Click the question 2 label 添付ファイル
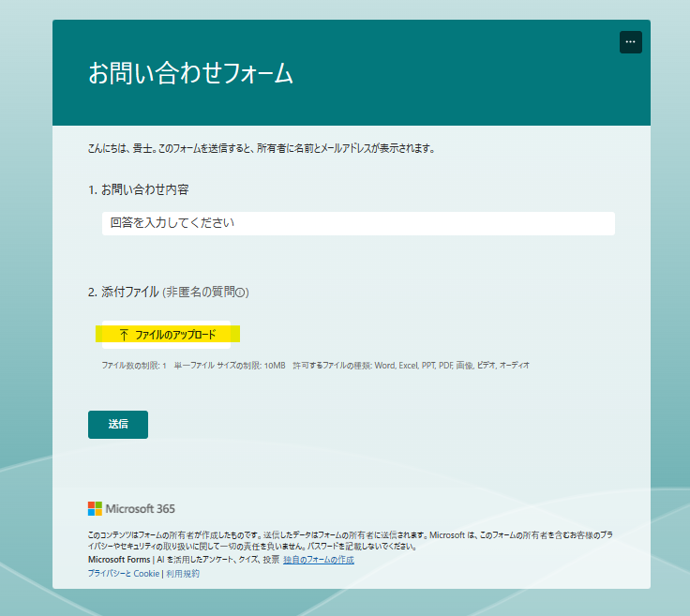 [x=129, y=293]
